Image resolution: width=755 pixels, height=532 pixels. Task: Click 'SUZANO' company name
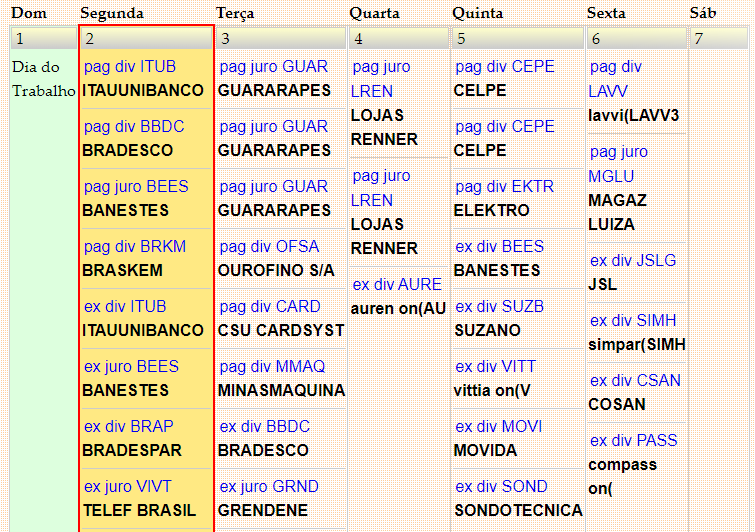click(487, 330)
